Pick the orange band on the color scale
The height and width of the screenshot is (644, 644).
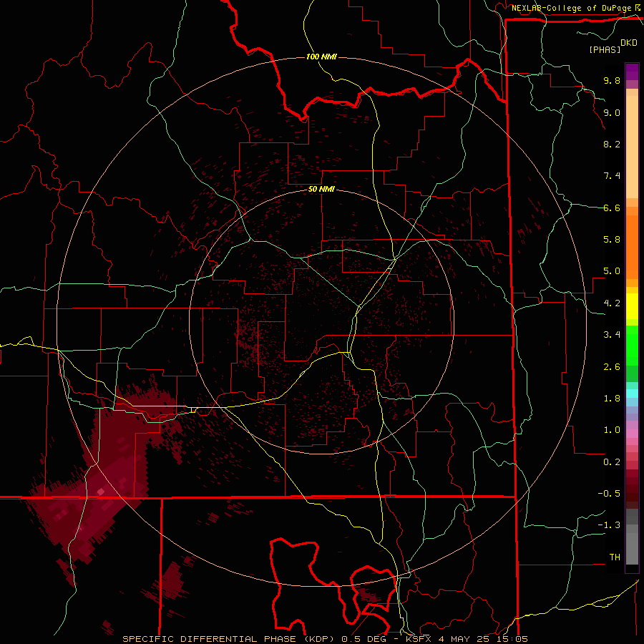[x=632, y=246]
